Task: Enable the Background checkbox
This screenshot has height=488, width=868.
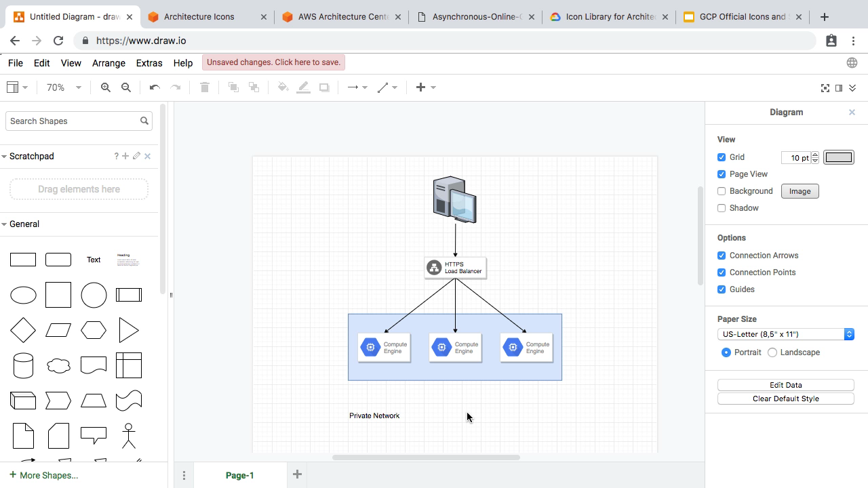Action: pos(722,191)
